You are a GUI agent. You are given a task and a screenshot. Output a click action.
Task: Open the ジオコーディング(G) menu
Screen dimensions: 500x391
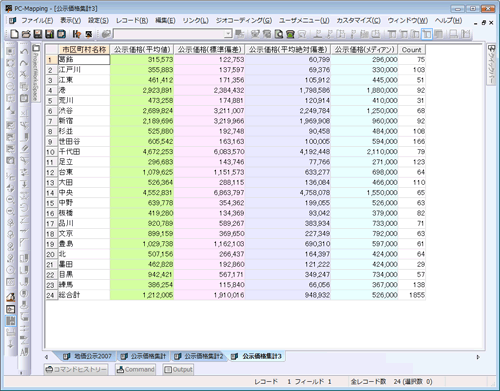click(x=244, y=21)
